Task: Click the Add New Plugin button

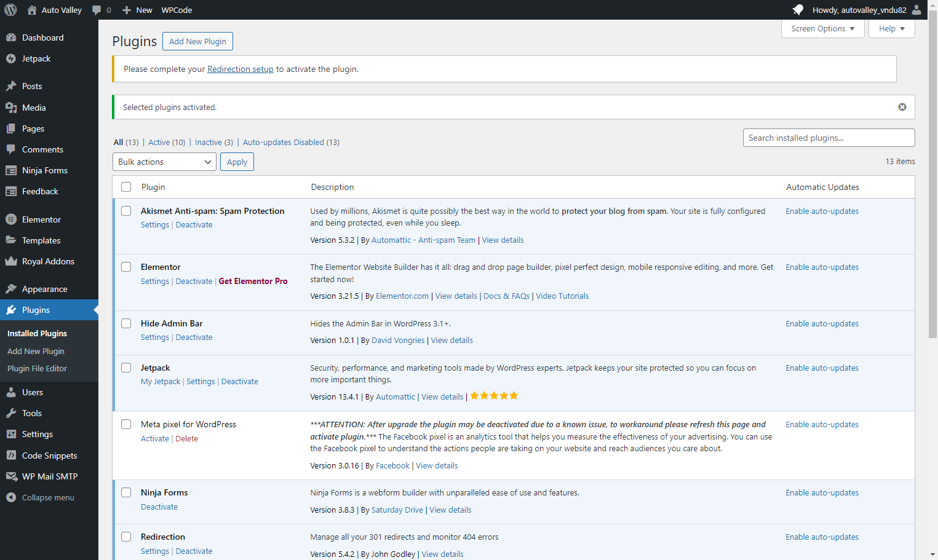Action: coord(197,41)
